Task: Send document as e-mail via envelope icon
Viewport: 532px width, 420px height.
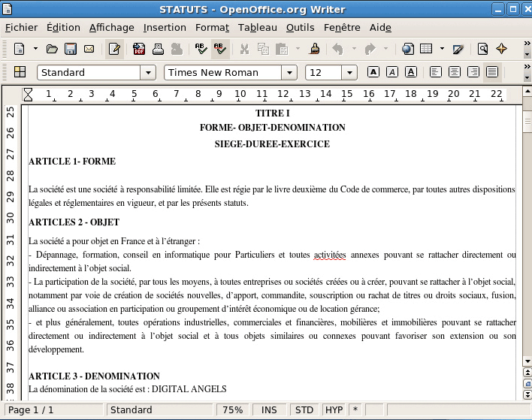Action: pyautogui.click(x=89, y=49)
